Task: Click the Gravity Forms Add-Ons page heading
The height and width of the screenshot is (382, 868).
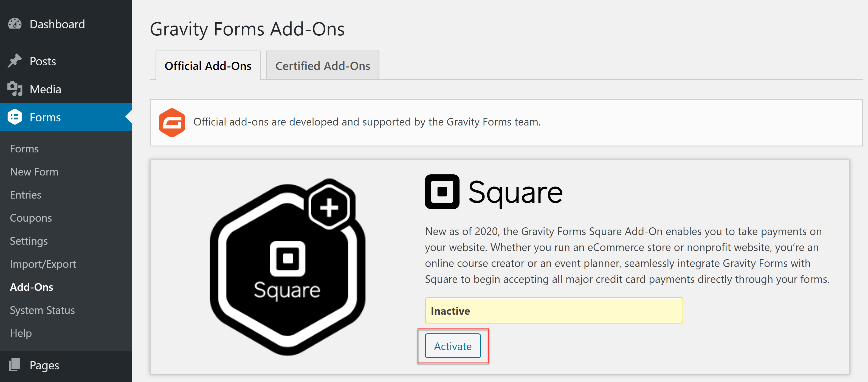Action: click(x=247, y=29)
